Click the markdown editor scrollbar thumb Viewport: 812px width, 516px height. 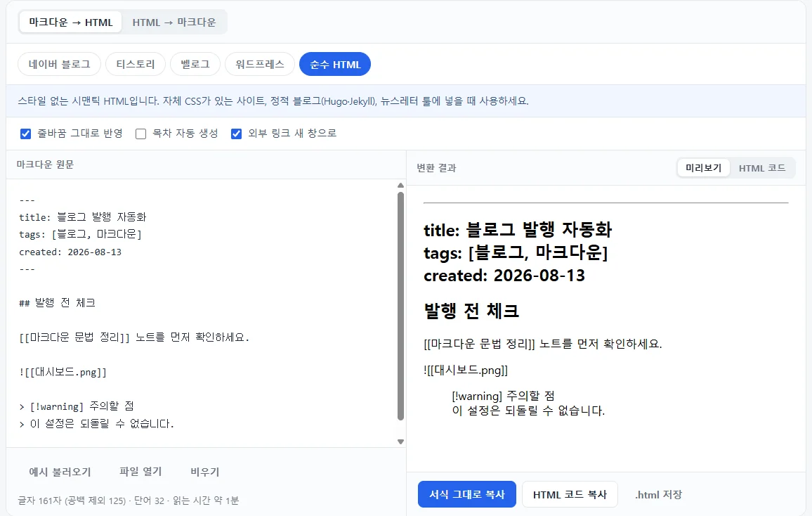click(400, 306)
